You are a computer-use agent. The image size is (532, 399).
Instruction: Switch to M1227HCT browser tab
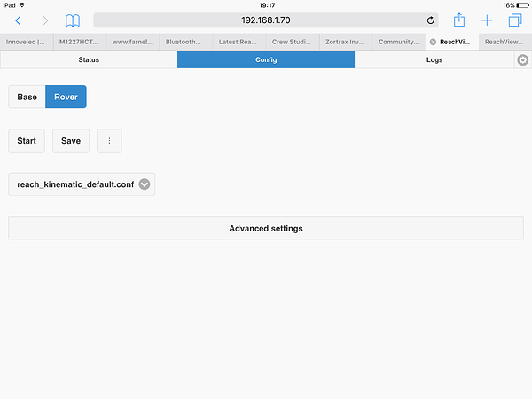(x=80, y=42)
